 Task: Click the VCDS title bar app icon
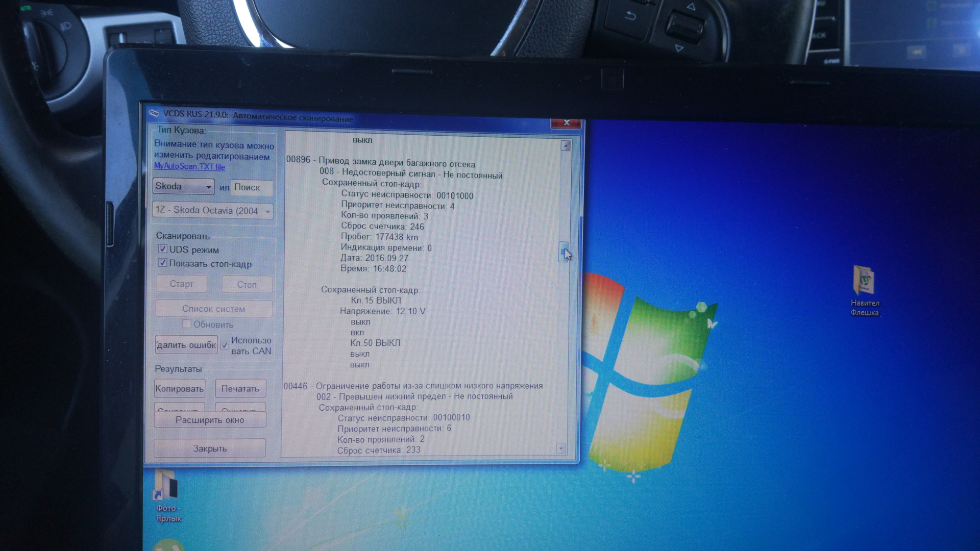pos(154,113)
